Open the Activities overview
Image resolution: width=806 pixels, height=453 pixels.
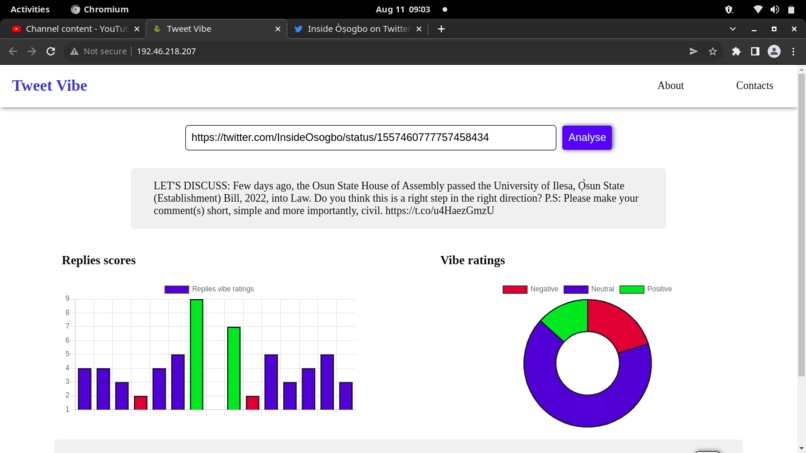click(x=30, y=9)
